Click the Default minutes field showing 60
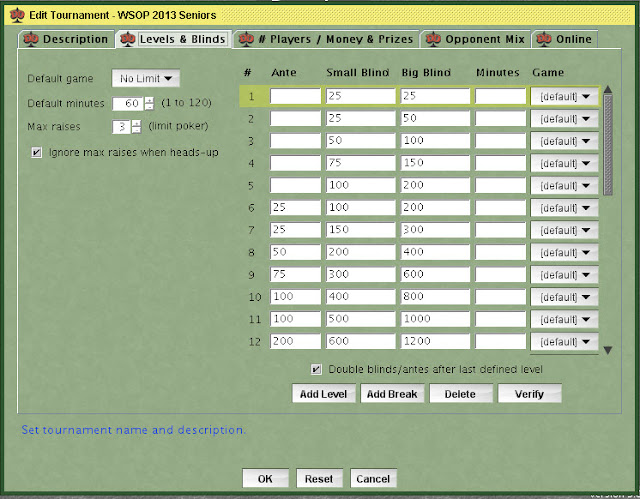The height and width of the screenshot is (499, 640). click(128, 103)
